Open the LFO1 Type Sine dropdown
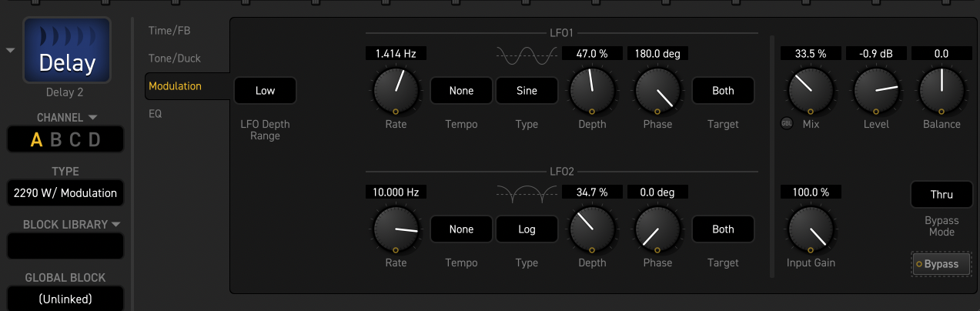This screenshot has width=980, height=311. pos(527,90)
